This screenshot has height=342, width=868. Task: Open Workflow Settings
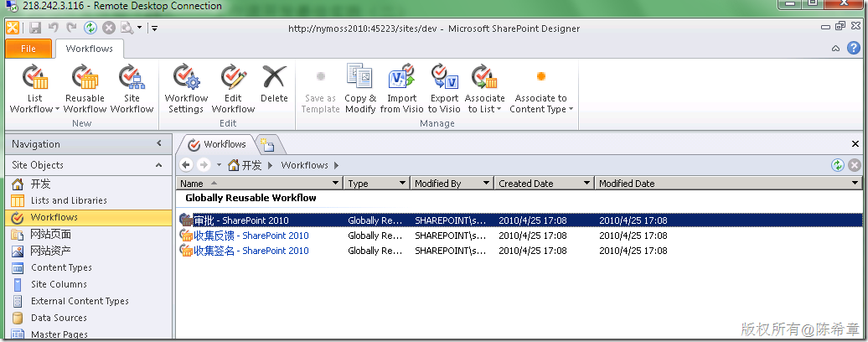[186, 89]
